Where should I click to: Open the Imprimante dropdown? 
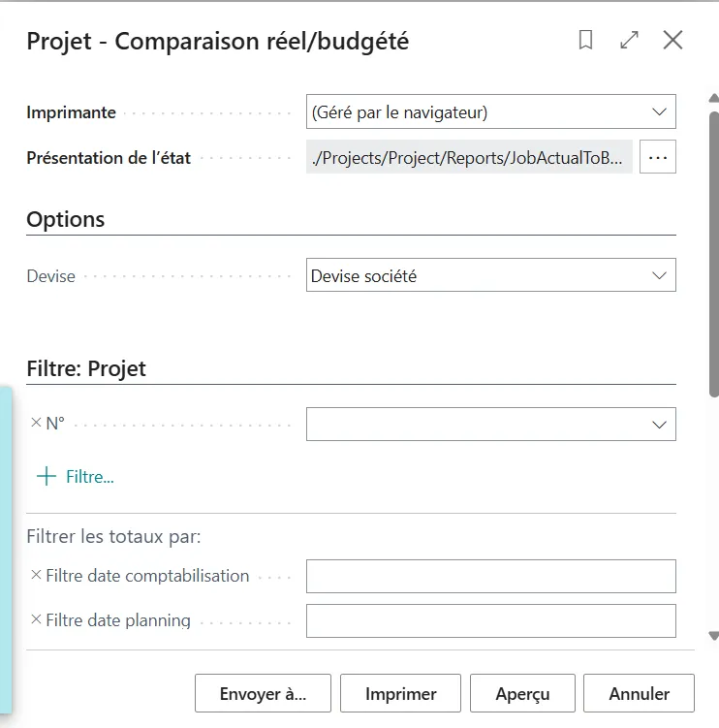coord(490,111)
